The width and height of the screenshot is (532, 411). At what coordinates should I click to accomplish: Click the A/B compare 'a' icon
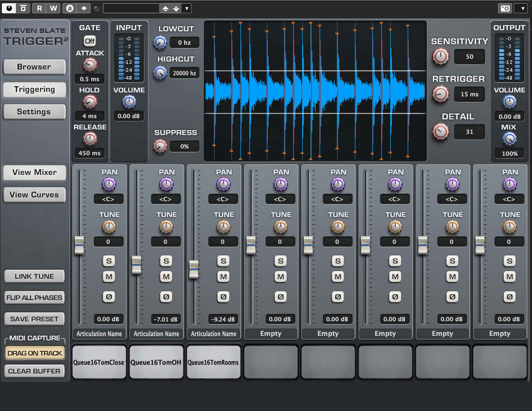69,8
